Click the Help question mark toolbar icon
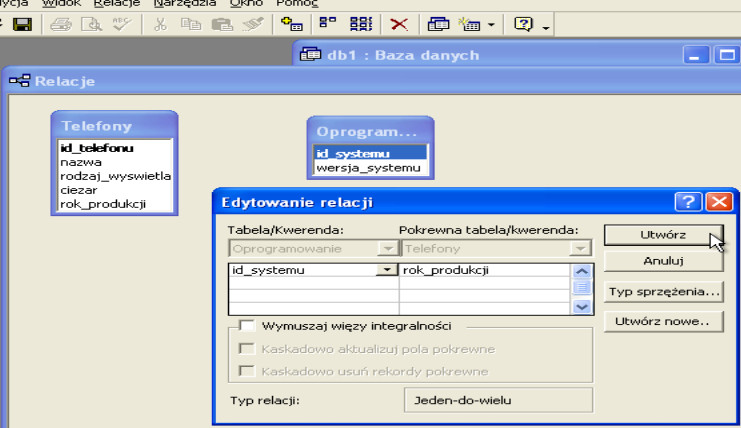 point(525,22)
